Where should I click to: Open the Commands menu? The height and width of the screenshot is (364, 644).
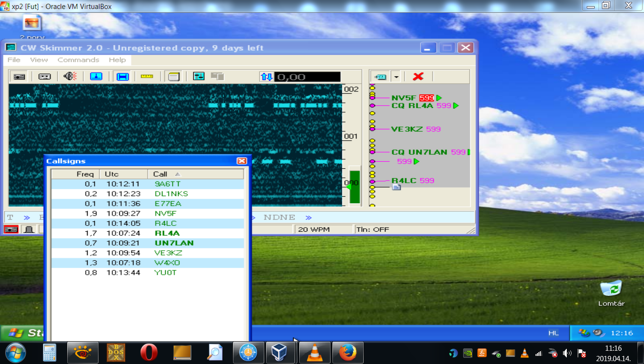click(x=78, y=60)
